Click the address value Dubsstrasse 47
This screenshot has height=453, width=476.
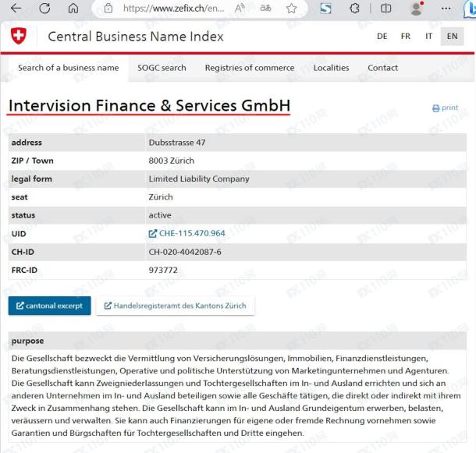(177, 143)
